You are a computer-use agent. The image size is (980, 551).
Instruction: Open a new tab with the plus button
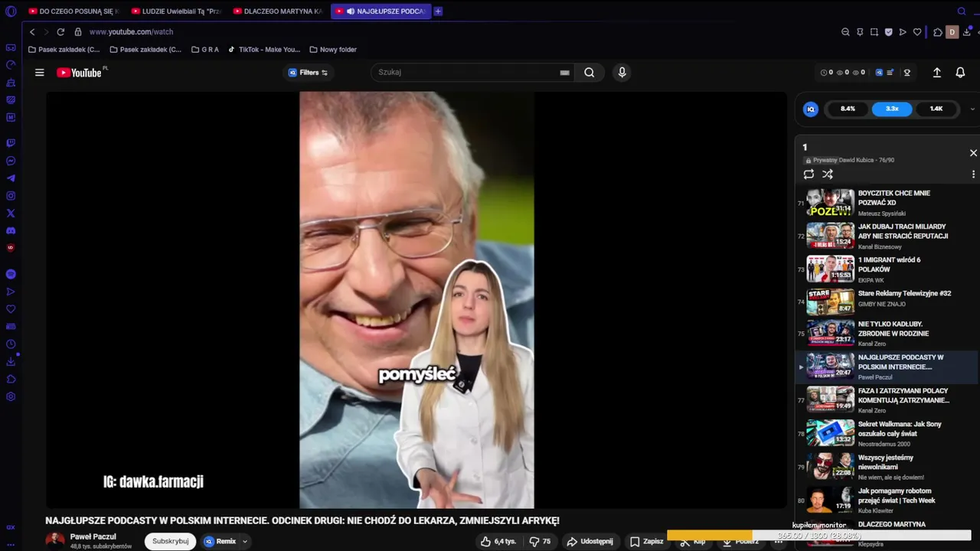[438, 11]
